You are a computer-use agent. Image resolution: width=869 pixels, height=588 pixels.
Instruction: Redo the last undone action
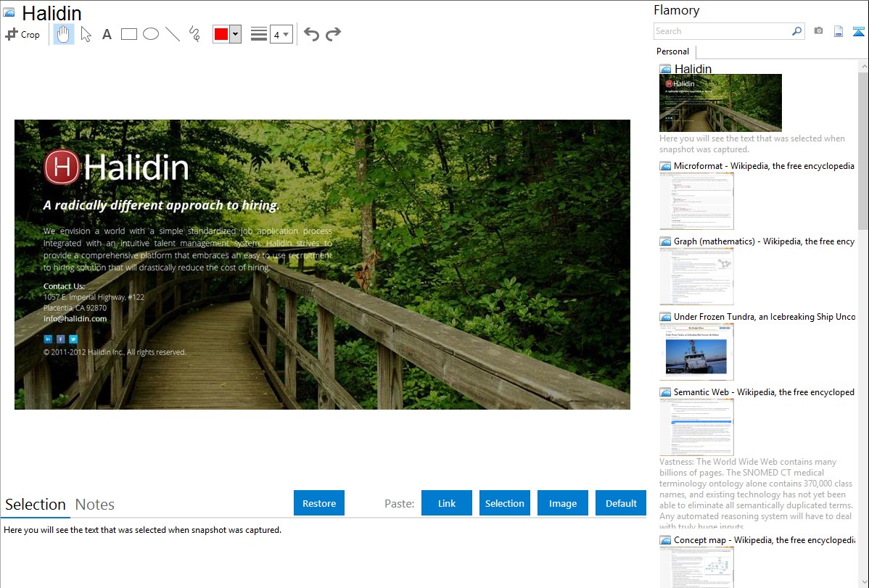[x=333, y=34]
